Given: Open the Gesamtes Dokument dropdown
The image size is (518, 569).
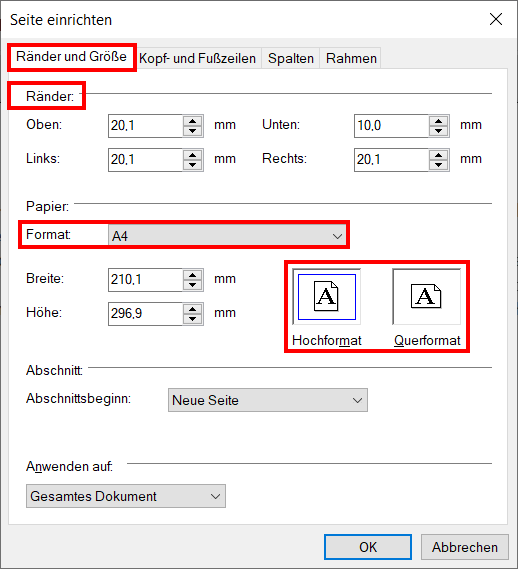Looking at the screenshot, I should [126, 496].
